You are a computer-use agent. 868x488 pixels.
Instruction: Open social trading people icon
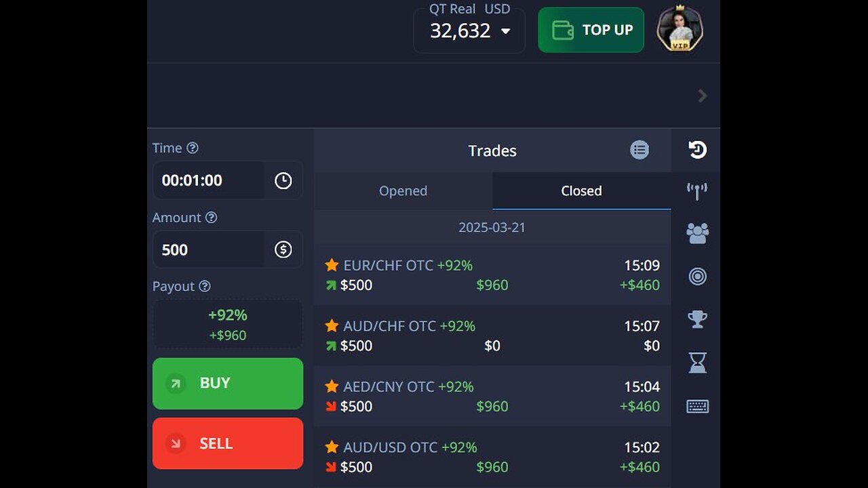pyautogui.click(x=697, y=233)
